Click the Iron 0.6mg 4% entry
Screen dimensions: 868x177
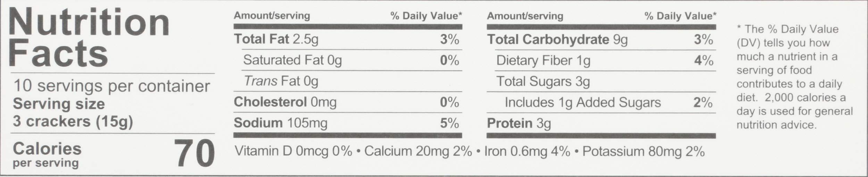[x=527, y=151]
